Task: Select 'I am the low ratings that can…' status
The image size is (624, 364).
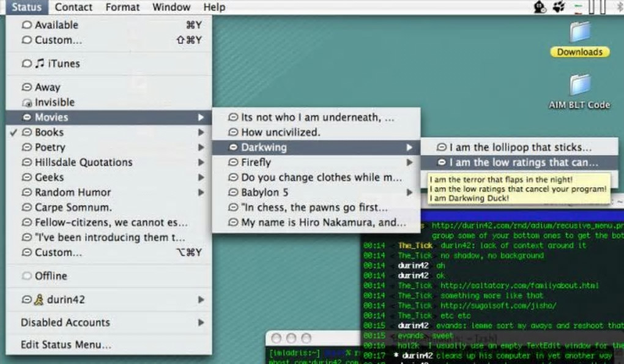Action: point(519,162)
